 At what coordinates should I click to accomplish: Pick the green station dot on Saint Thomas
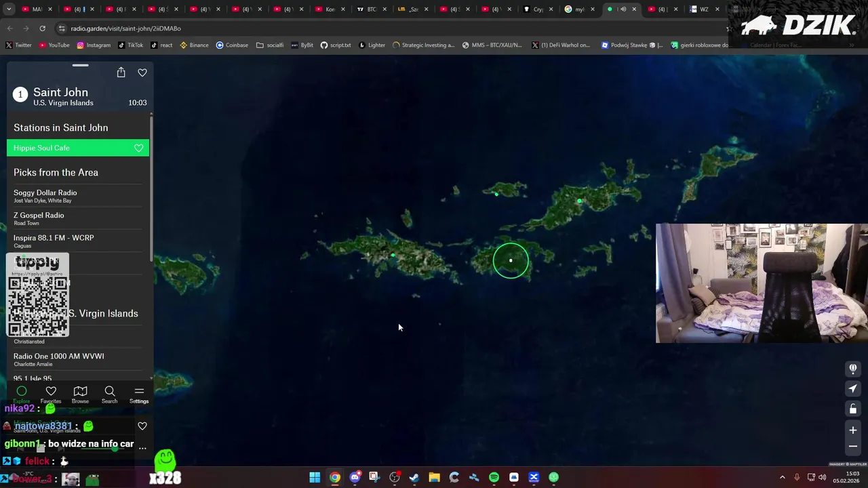pos(393,255)
